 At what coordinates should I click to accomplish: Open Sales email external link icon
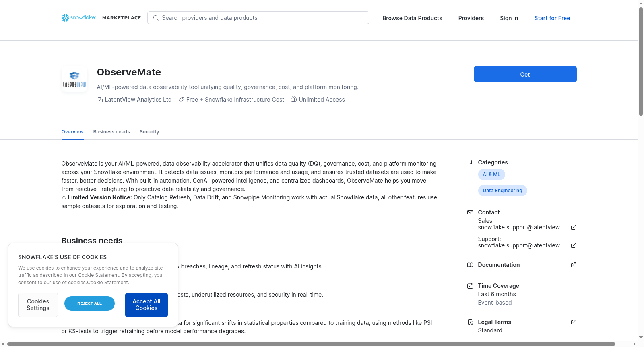(x=574, y=227)
